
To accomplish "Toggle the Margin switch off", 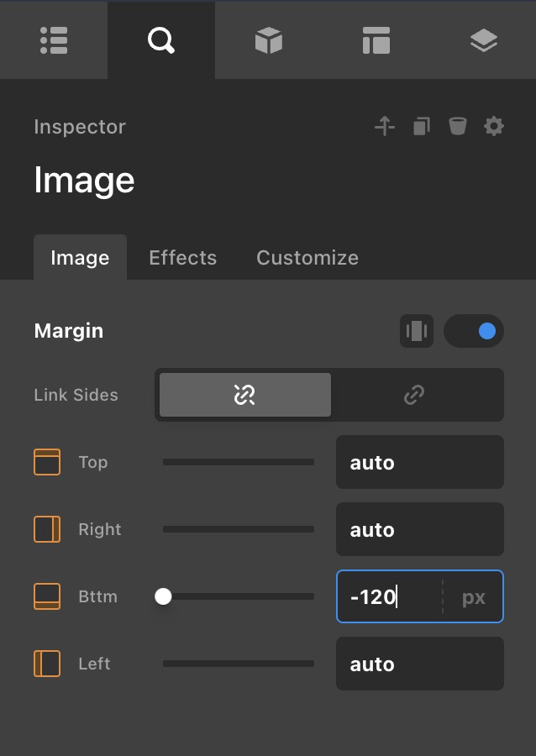I will (474, 331).
